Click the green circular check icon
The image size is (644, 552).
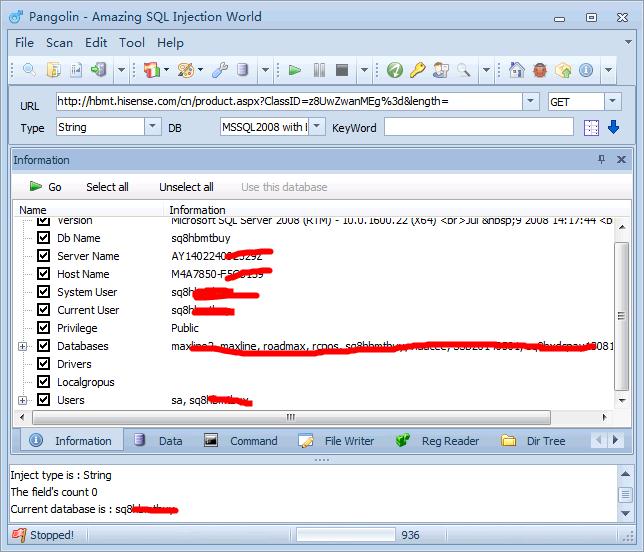(x=395, y=70)
